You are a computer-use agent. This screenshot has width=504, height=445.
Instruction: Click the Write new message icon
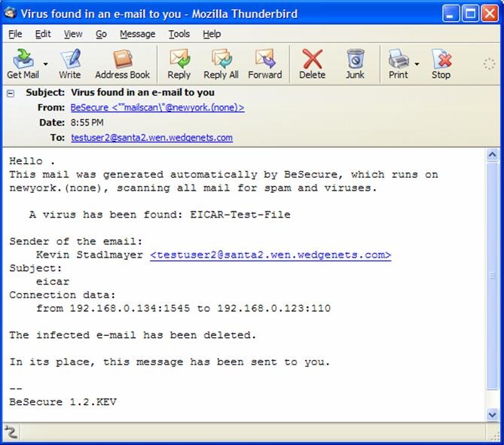pyautogui.click(x=70, y=64)
